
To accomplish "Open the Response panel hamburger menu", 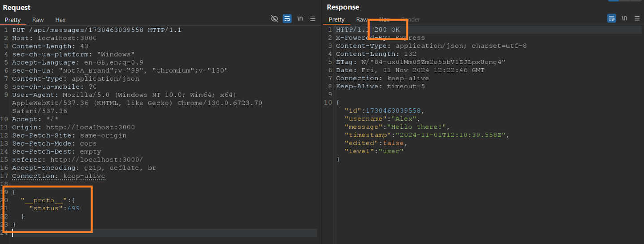I will (x=637, y=18).
